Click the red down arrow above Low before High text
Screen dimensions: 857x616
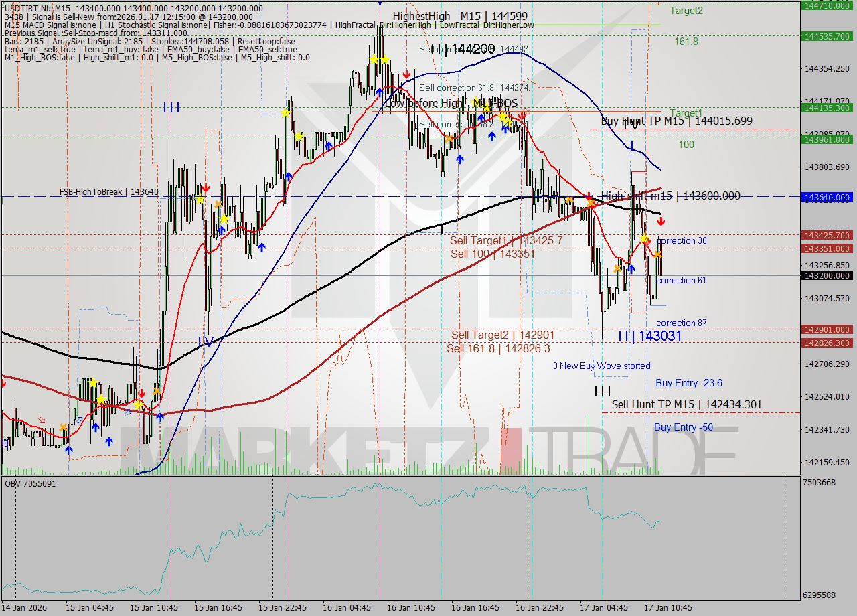pos(407,72)
